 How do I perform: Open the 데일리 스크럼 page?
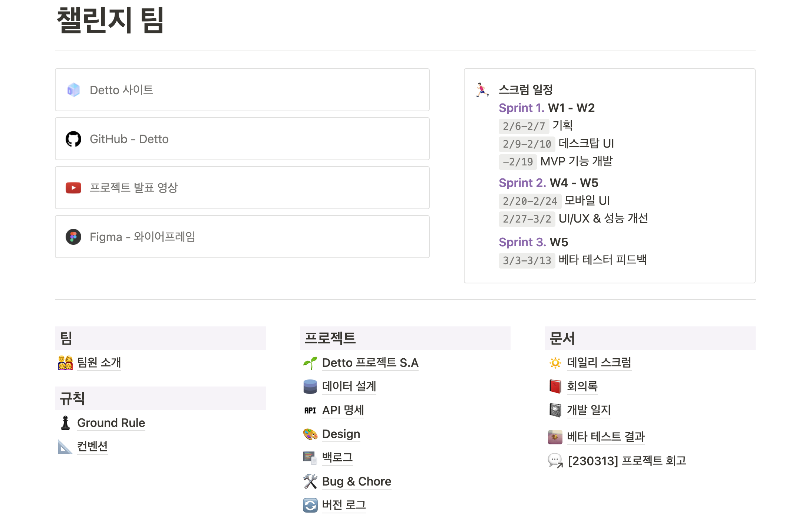599,362
